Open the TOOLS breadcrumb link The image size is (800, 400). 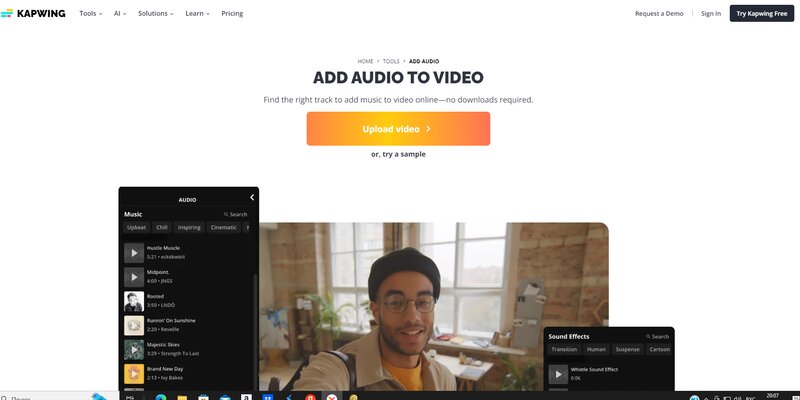(x=391, y=61)
